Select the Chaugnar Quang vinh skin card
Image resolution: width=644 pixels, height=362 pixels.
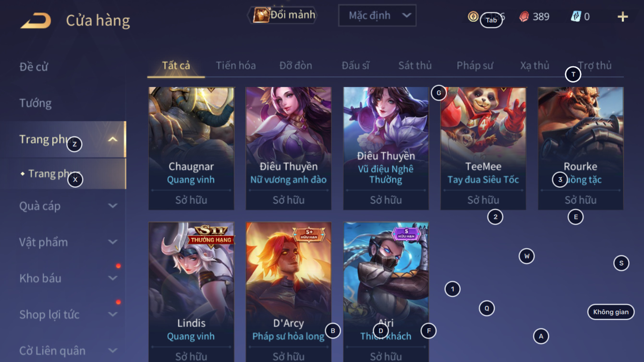[191, 148]
